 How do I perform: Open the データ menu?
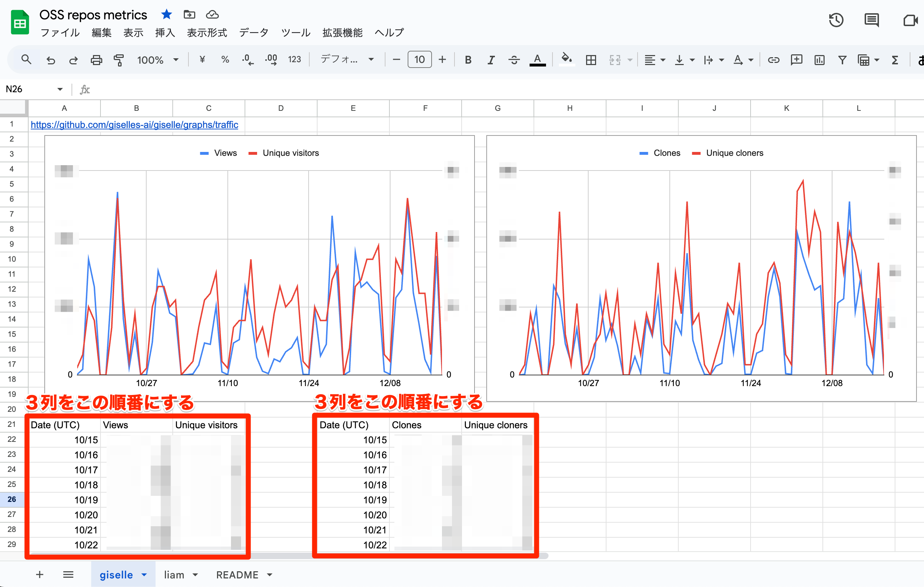click(x=254, y=33)
